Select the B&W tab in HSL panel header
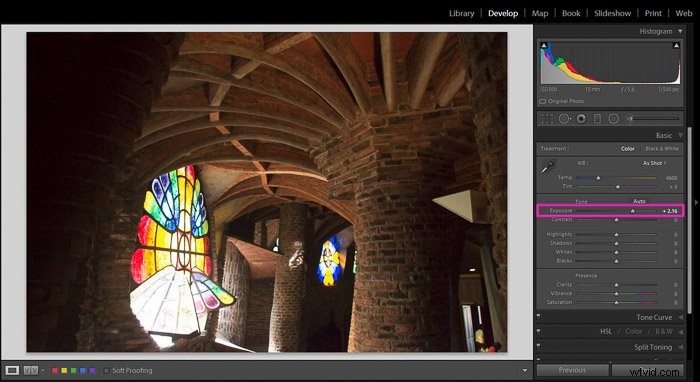This screenshot has width=700, height=382. (664, 332)
